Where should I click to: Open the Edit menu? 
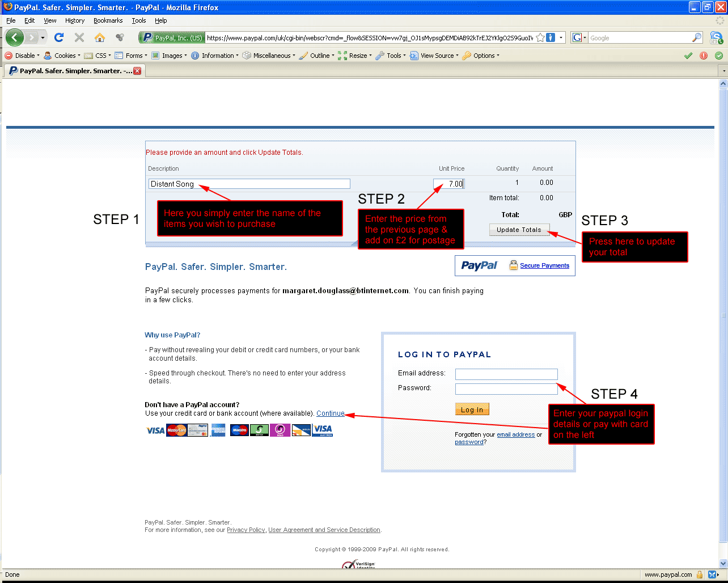tap(29, 20)
